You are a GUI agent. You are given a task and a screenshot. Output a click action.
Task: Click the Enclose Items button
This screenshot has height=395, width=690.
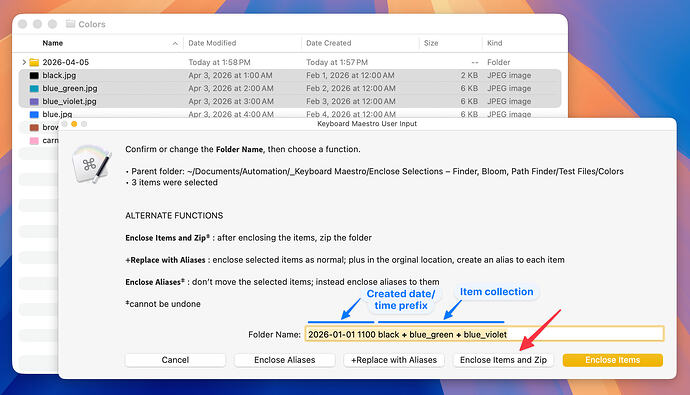(x=613, y=360)
